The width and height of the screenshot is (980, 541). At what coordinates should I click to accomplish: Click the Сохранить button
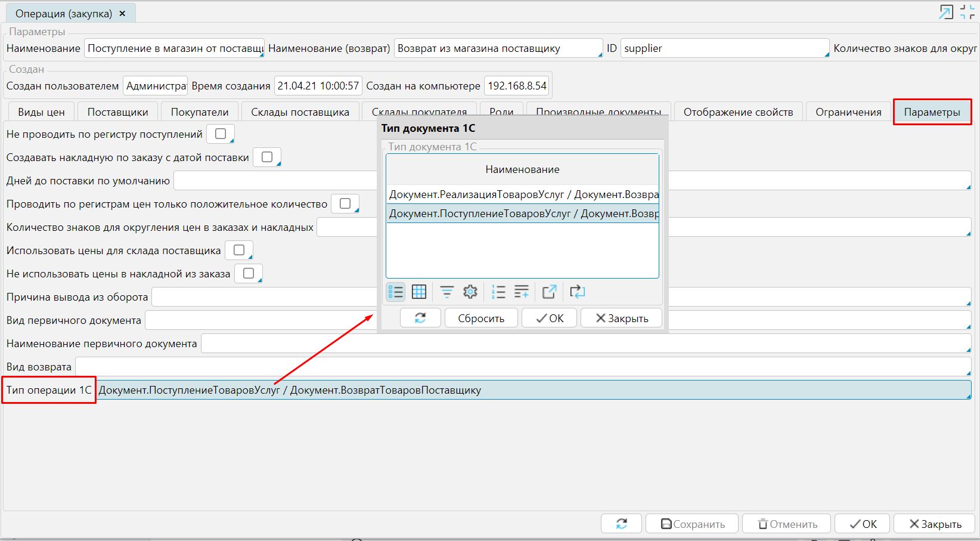point(692,524)
